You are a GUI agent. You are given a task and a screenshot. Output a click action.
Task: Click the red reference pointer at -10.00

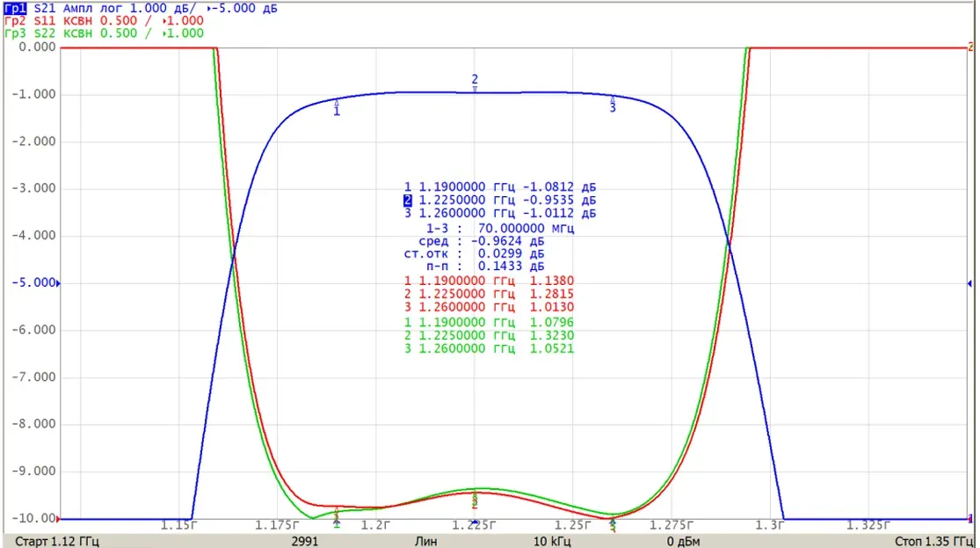(x=59, y=519)
